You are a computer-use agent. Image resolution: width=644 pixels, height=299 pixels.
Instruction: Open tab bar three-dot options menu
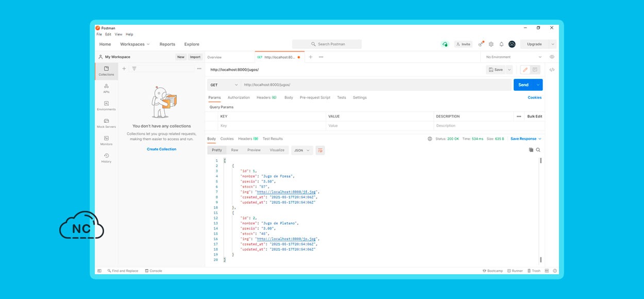point(321,57)
